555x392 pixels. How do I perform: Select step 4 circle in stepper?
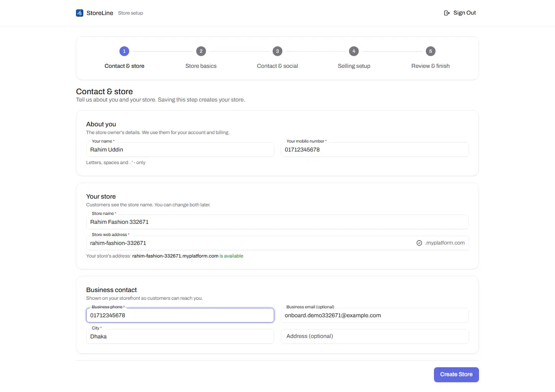point(354,51)
